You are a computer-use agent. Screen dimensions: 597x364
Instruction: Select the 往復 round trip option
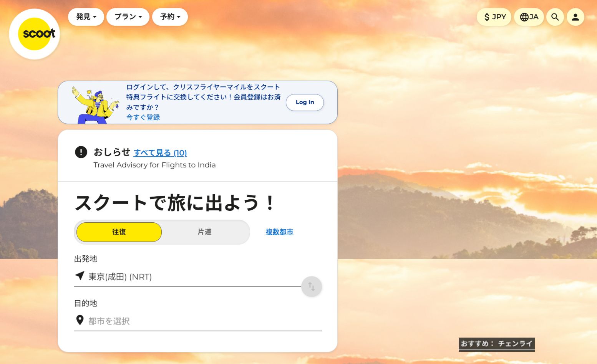119,232
